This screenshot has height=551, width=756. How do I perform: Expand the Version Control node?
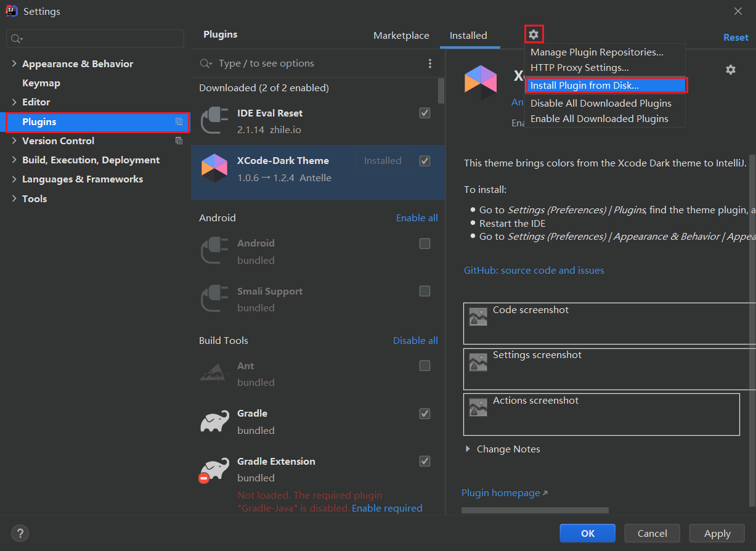pos(14,141)
